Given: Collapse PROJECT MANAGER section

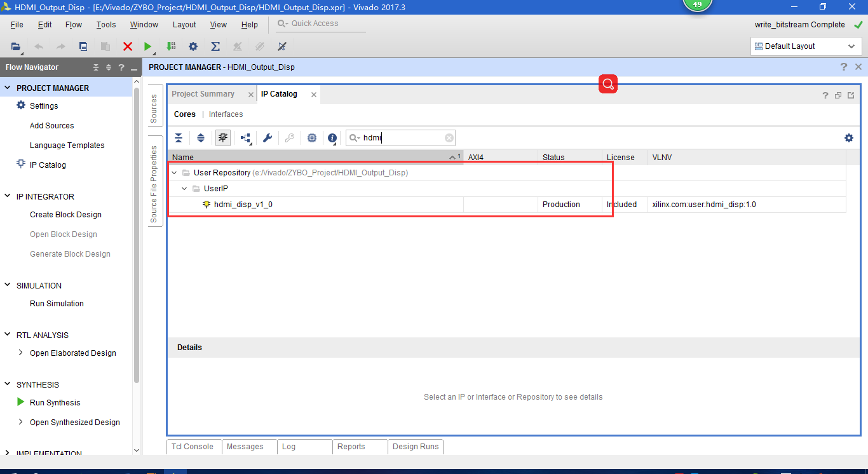Looking at the screenshot, I should 8,88.
